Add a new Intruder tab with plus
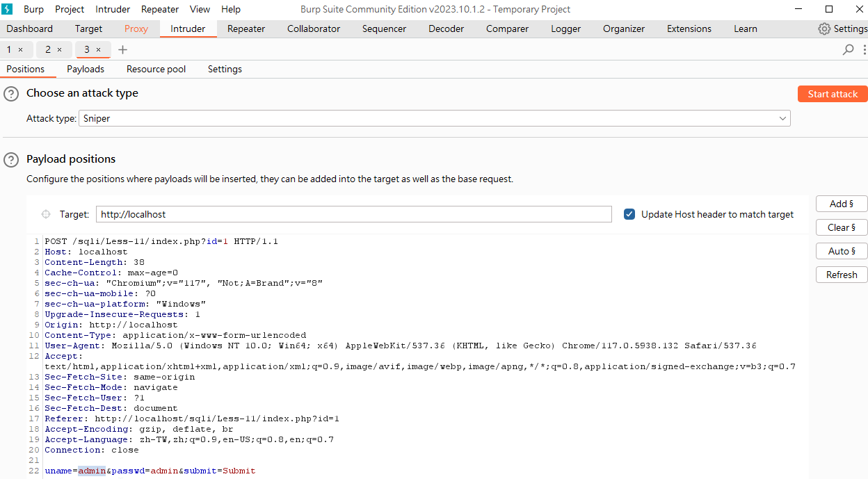Screen dimensions: 868x479 coord(123,49)
